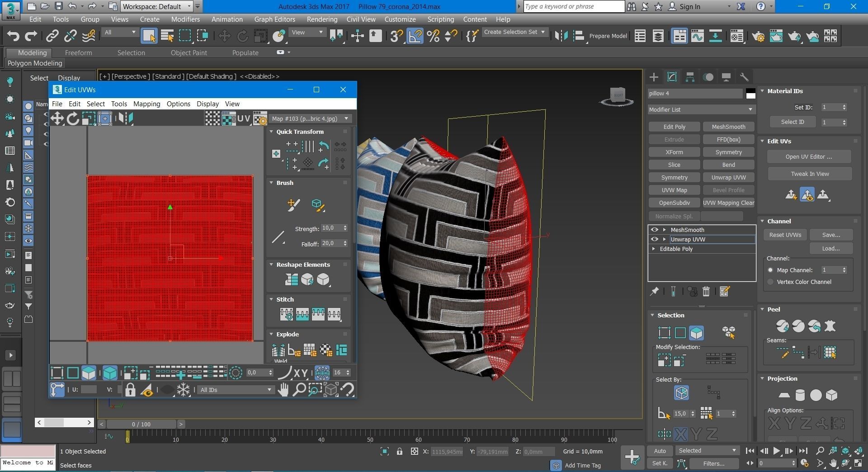Toggle Polygon sub-object mode in Selection rollout

tap(696, 333)
